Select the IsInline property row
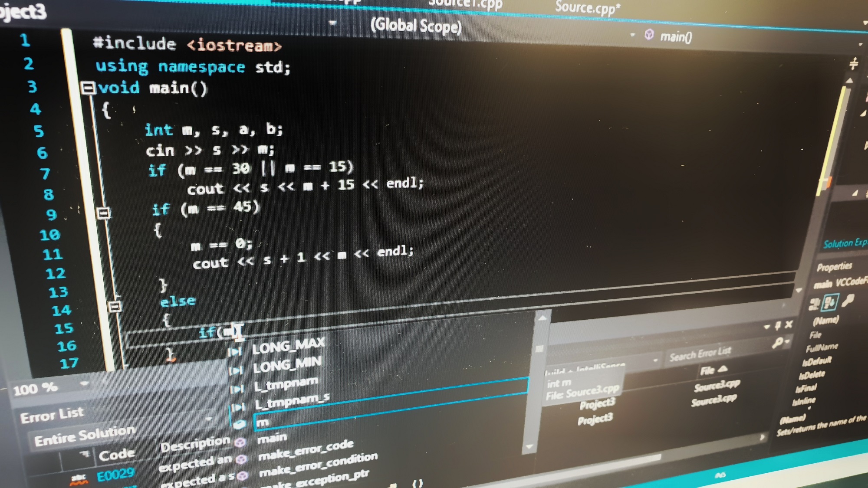 (x=804, y=401)
